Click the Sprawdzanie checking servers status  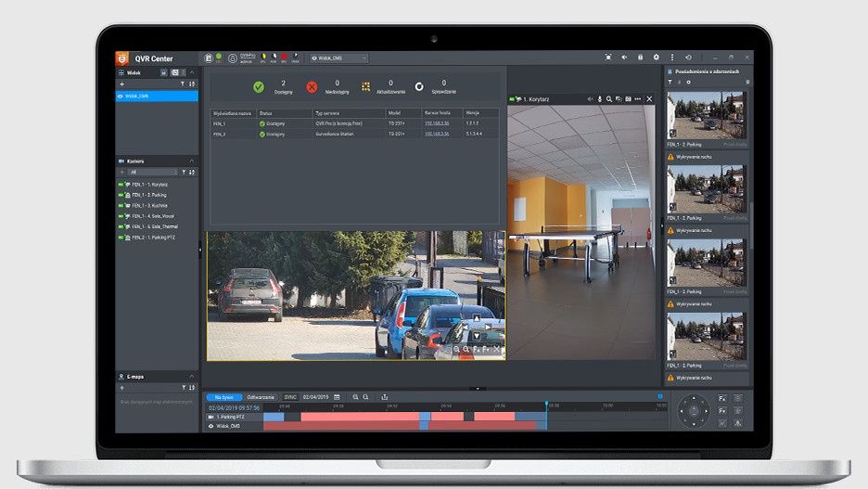coord(436,87)
